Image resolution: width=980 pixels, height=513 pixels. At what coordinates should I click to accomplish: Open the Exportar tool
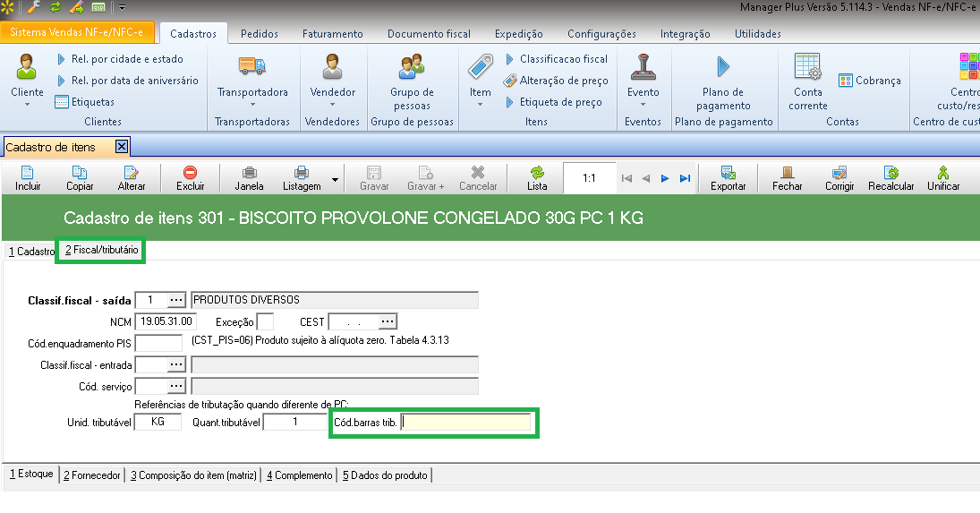coord(728,174)
